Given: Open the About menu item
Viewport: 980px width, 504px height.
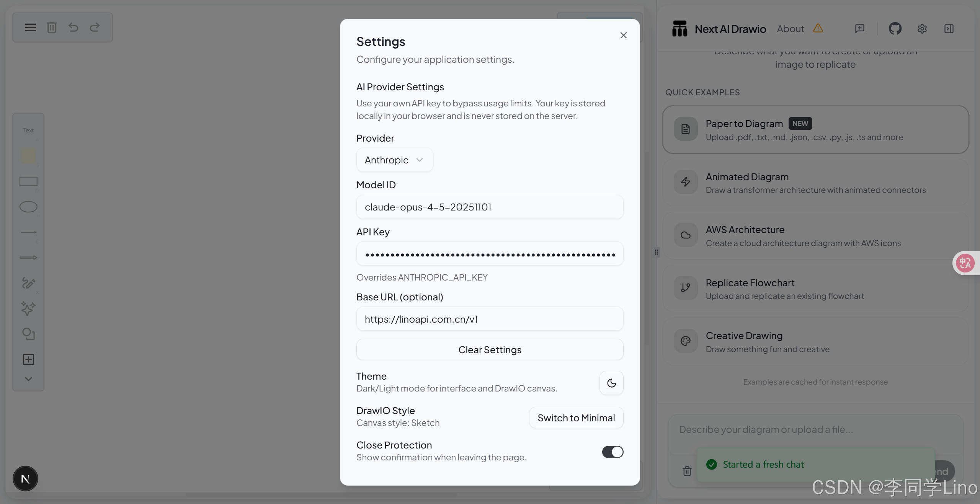Looking at the screenshot, I should click(x=790, y=29).
